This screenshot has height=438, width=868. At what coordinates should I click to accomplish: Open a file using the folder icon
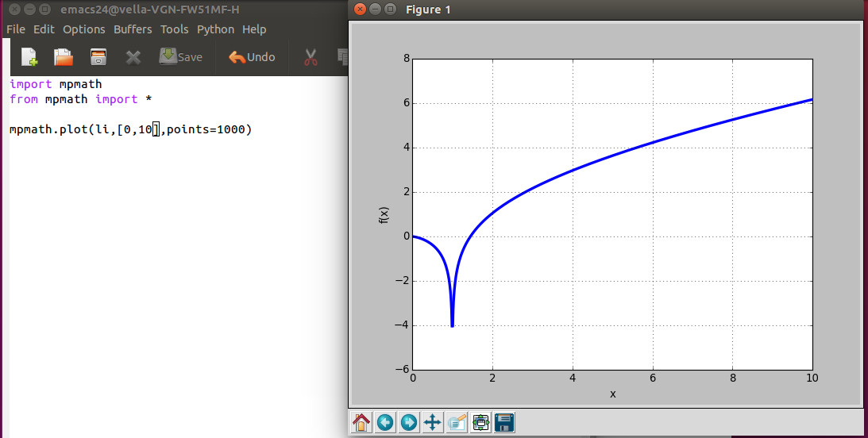click(64, 57)
